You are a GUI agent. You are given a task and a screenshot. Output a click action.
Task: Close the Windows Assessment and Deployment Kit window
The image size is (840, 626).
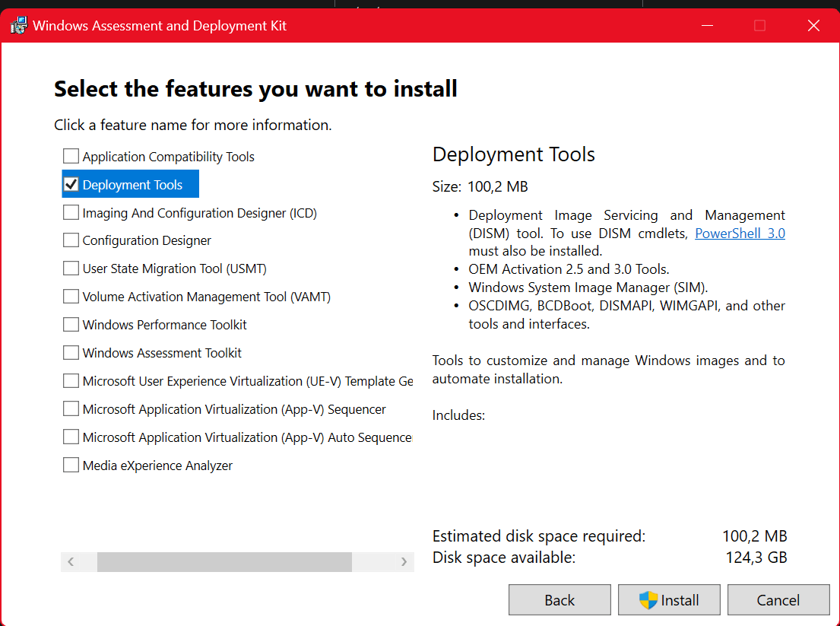coord(813,25)
